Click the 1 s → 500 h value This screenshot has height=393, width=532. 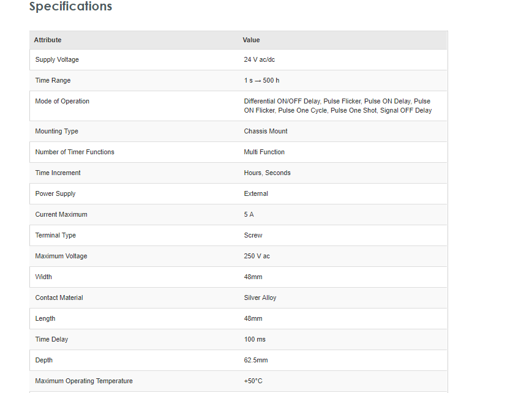point(261,81)
